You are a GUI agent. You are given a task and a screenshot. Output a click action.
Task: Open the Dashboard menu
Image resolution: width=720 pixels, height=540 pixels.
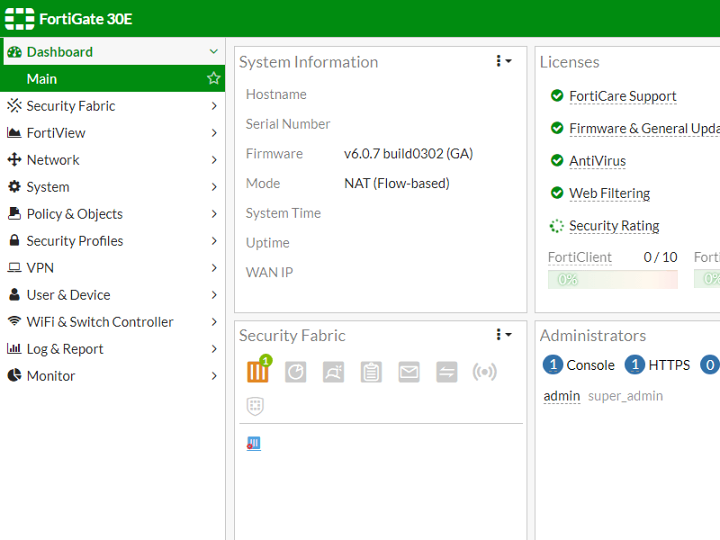coord(112,51)
